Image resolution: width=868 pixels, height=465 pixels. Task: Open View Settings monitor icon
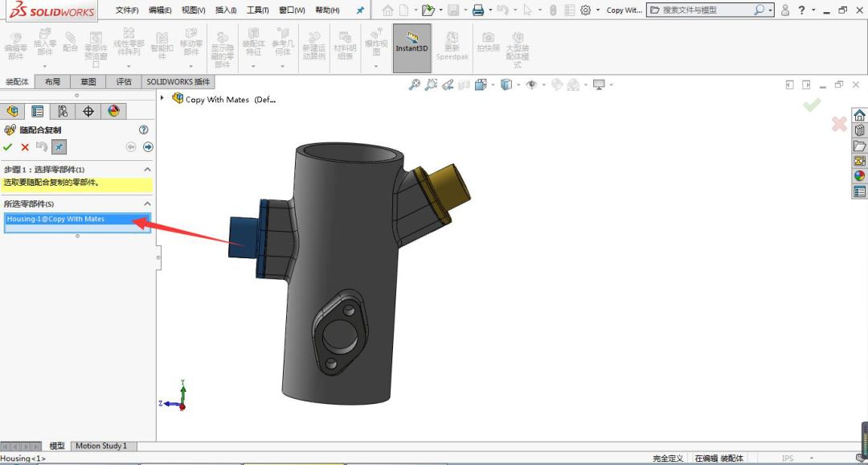pyautogui.click(x=599, y=84)
